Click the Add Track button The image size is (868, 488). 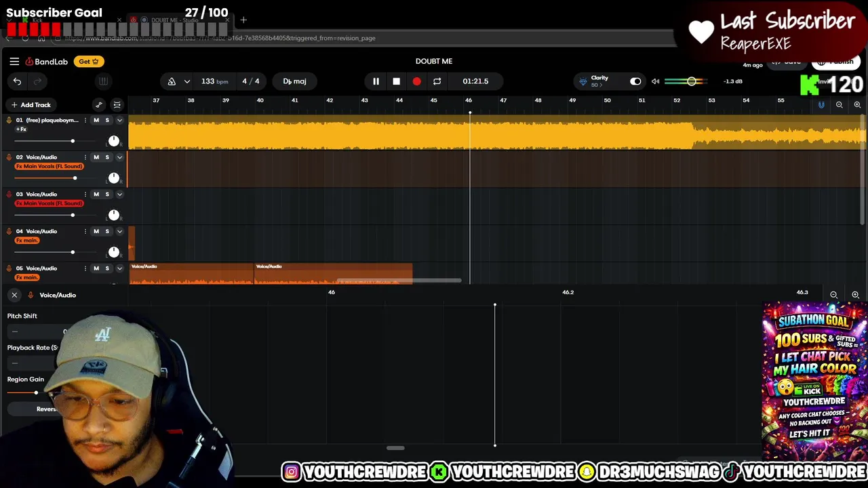tap(31, 105)
